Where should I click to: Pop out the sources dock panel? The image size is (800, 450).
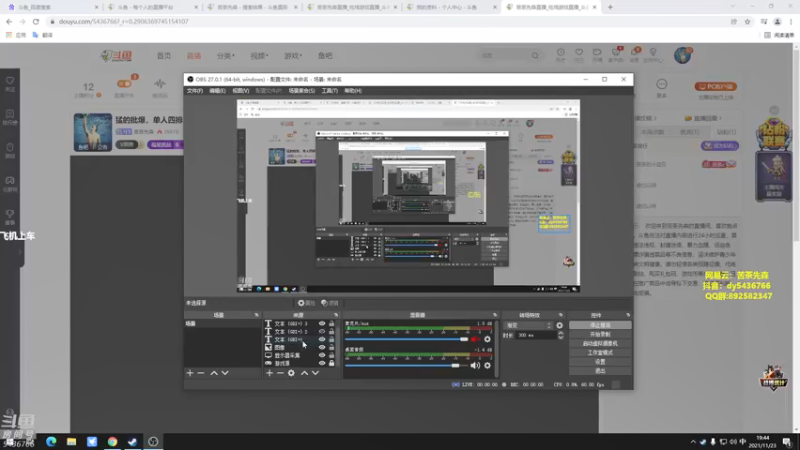click(336, 315)
